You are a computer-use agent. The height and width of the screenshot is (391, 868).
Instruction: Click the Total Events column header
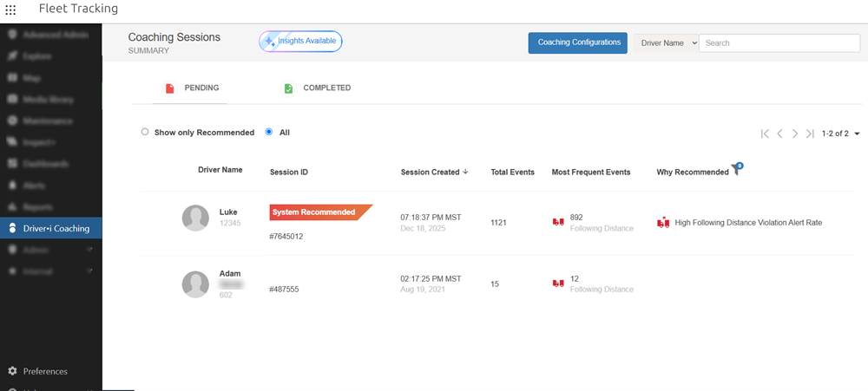click(x=513, y=172)
